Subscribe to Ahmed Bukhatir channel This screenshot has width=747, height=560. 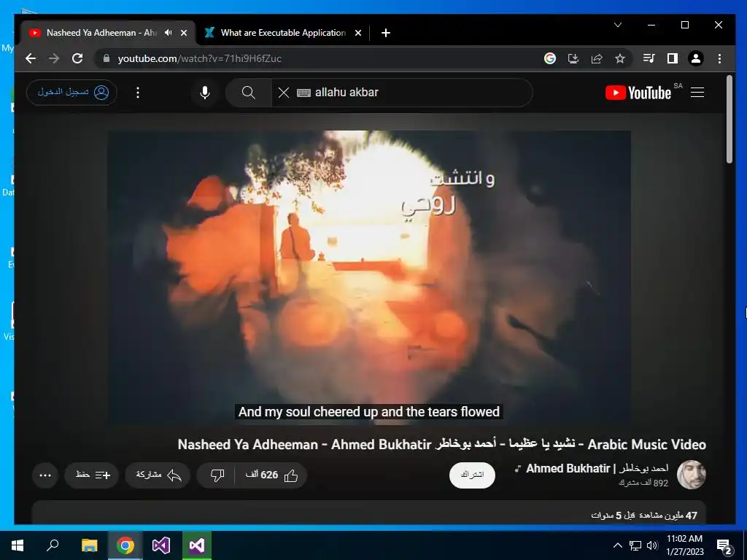pos(472,475)
